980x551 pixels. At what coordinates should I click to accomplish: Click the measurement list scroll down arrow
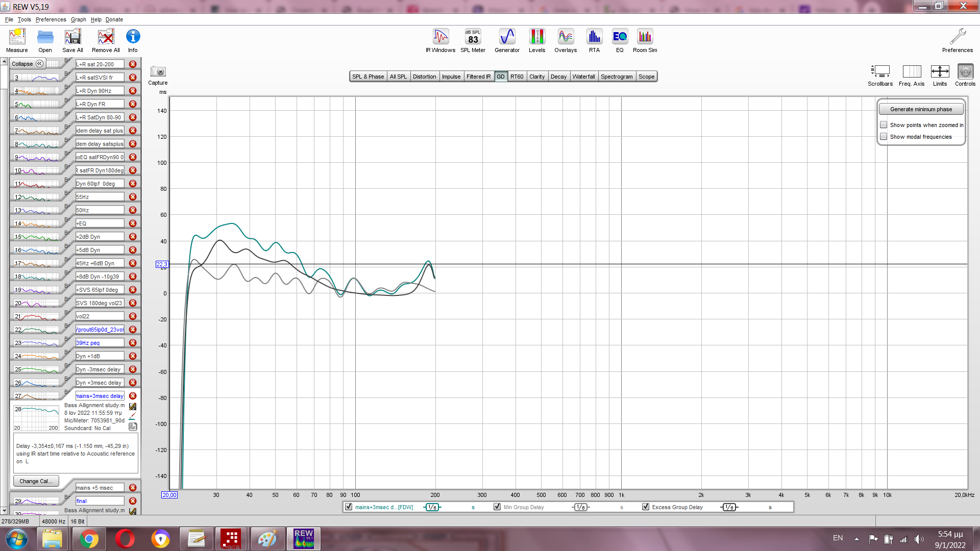pos(4,511)
